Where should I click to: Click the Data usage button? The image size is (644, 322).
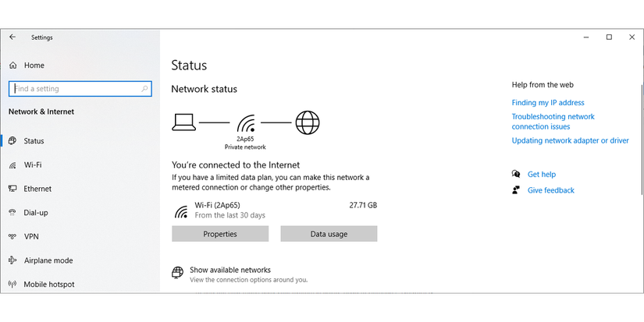click(329, 234)
